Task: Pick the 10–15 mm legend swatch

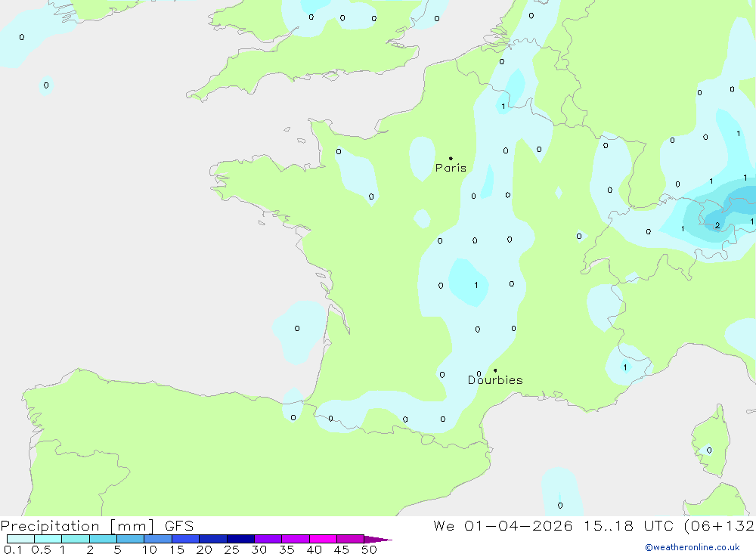Action: click(x=158, y=539)
